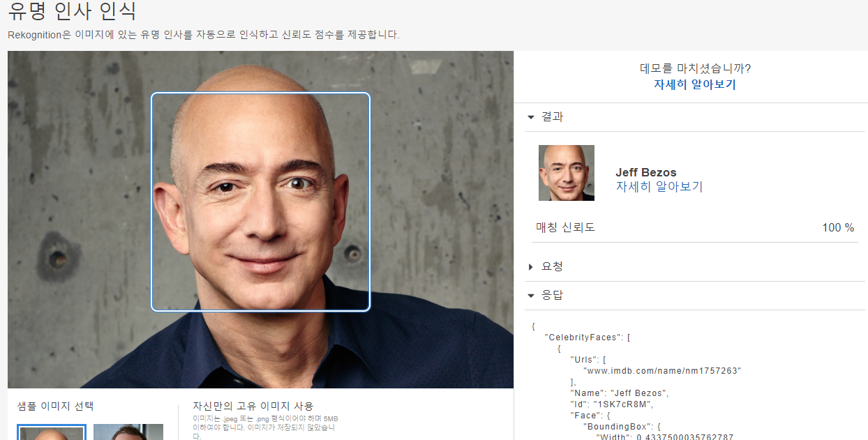Click the Rekognition description sentence
The width and height of the screenshot is (868, 440).
pos(204,35)
